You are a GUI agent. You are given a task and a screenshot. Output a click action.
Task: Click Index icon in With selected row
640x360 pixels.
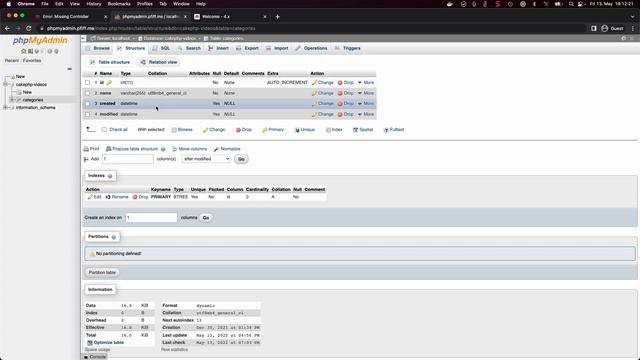328,130
